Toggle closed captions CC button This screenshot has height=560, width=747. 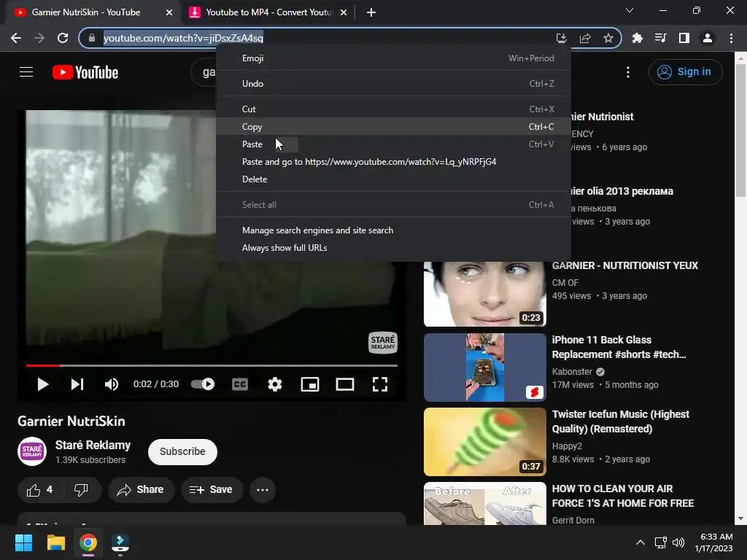click(239, 384)
